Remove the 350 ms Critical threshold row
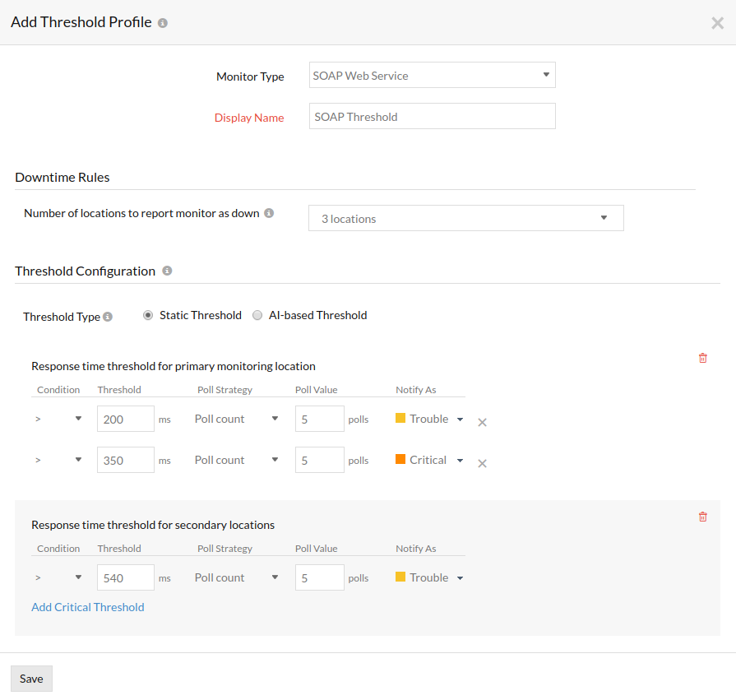 483,463
